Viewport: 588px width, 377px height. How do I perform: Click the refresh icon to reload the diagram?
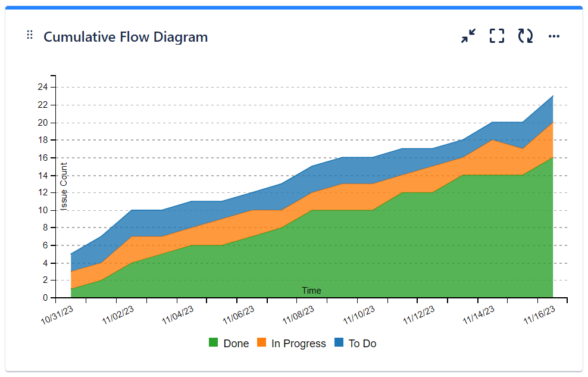526,36
